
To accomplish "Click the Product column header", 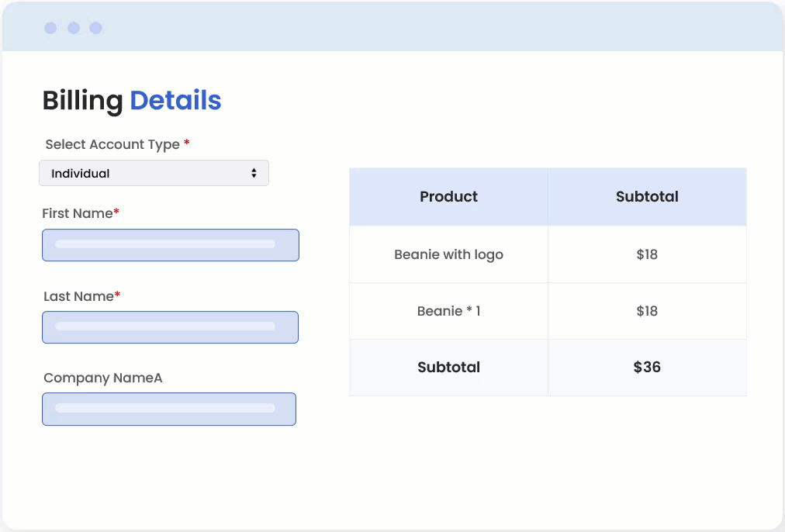I will [x=448, y=197].
